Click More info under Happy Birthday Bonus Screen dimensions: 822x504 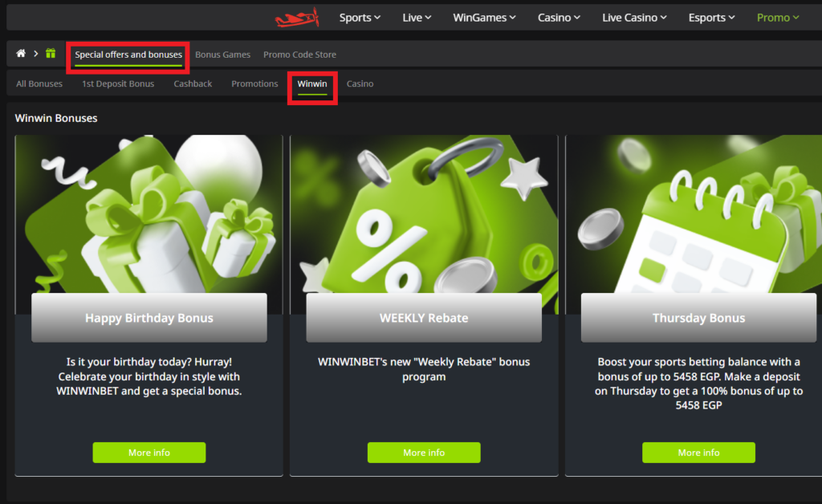(x=149, y=453)
